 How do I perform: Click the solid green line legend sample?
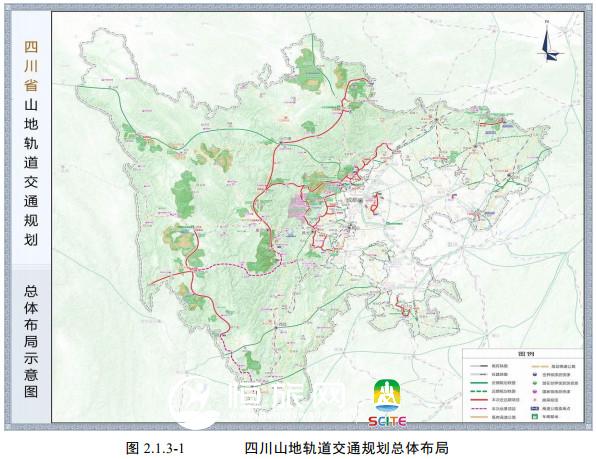tap(479, 383)
